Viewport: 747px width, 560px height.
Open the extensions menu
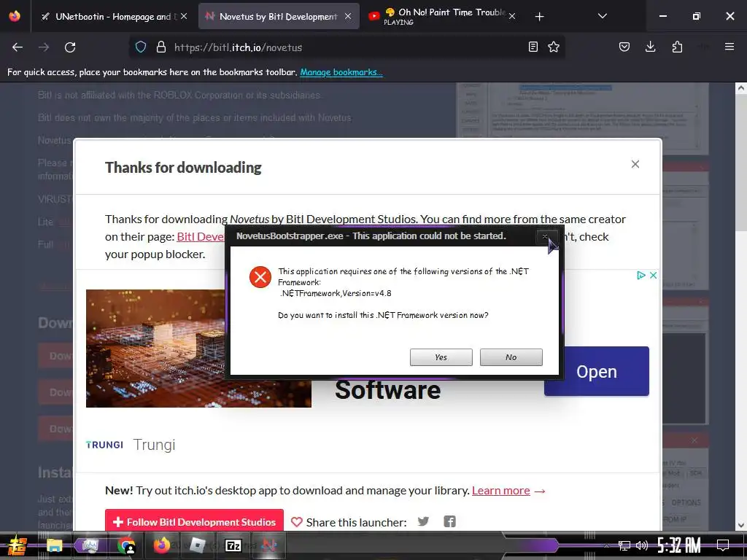coord(677,47)
